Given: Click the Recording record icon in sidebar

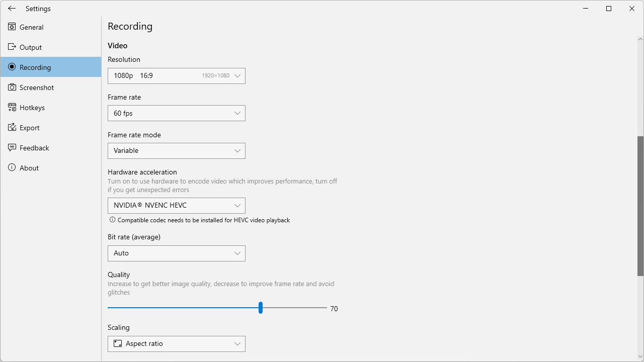Looking at the screenshot, I should (12, 67).
